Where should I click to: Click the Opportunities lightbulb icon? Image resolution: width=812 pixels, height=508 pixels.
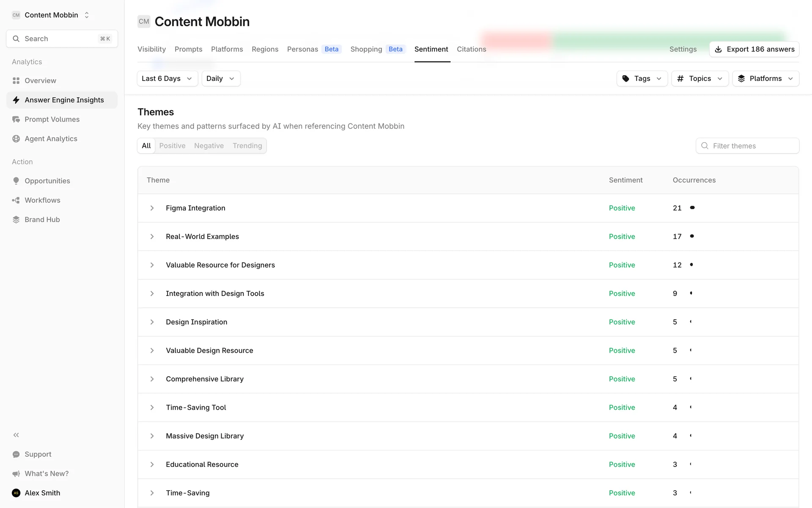coord(16,181)
